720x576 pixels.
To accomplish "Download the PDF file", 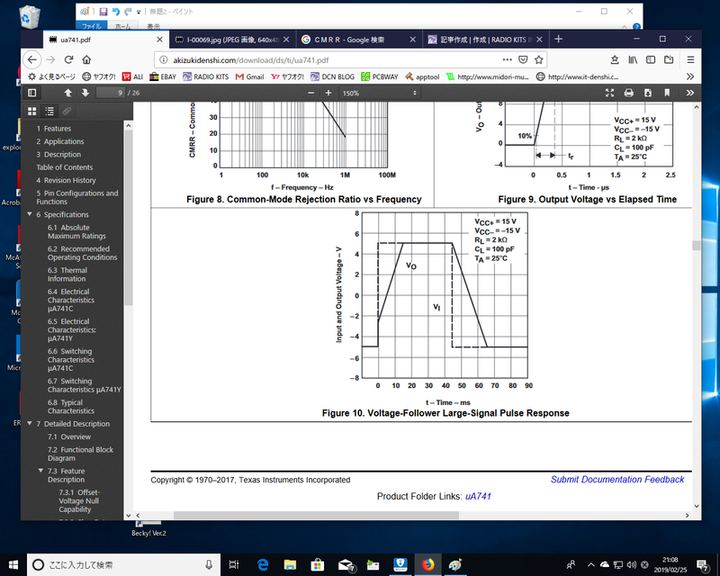I will [x=652, y=92].
